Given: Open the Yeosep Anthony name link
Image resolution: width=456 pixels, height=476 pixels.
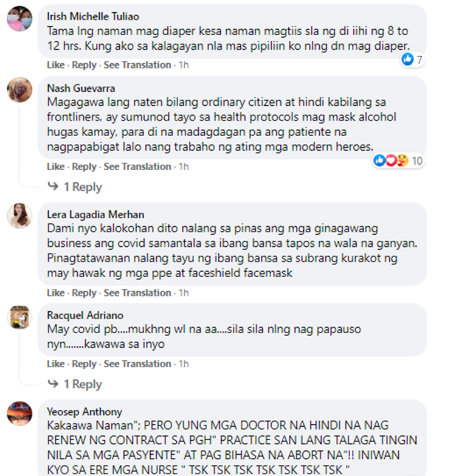Looking at the screenshot, I should [x=85, y=412].
